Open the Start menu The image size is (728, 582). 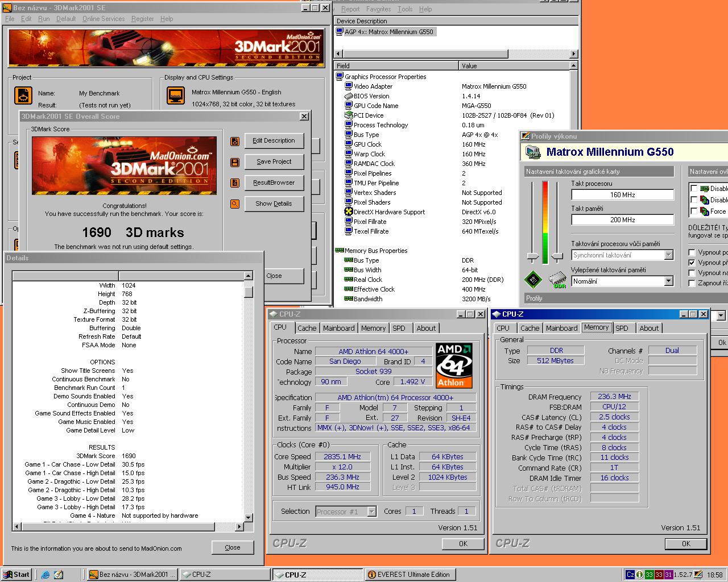(16, 575)
